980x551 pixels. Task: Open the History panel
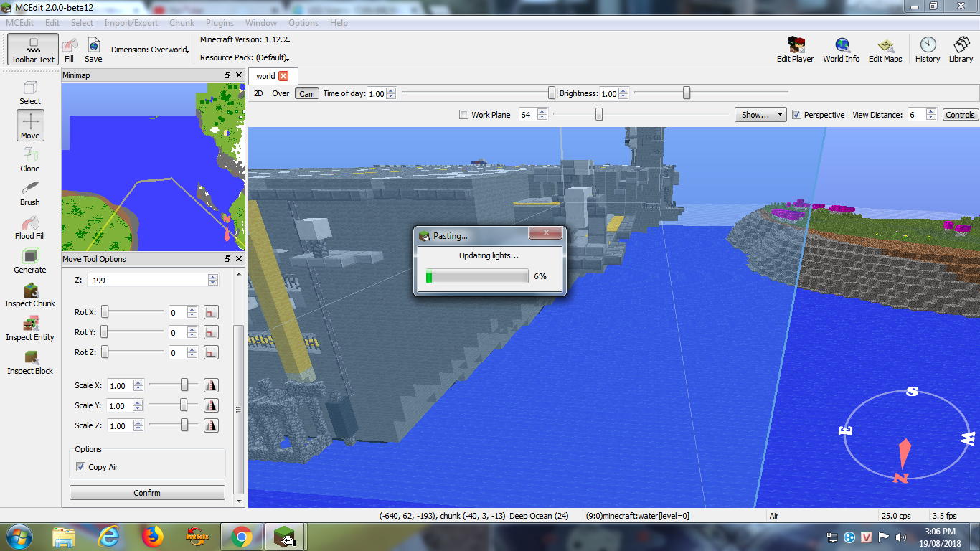coord(927,50)
